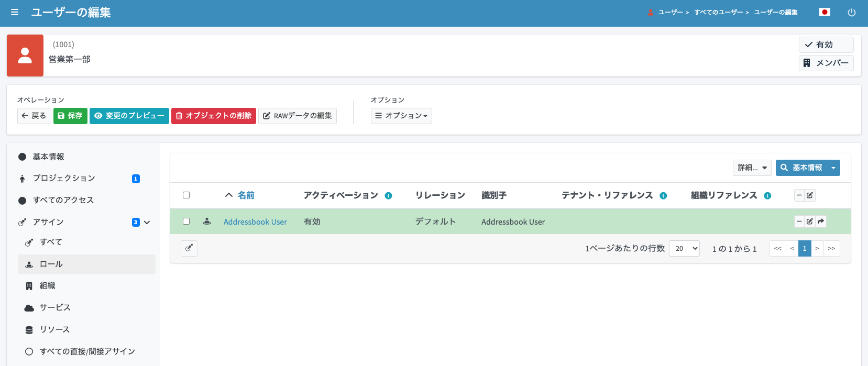Image resolution: width=868 pixels, height=366 pixels.
Task: Sort by 名前 column header
Action: 246,195
